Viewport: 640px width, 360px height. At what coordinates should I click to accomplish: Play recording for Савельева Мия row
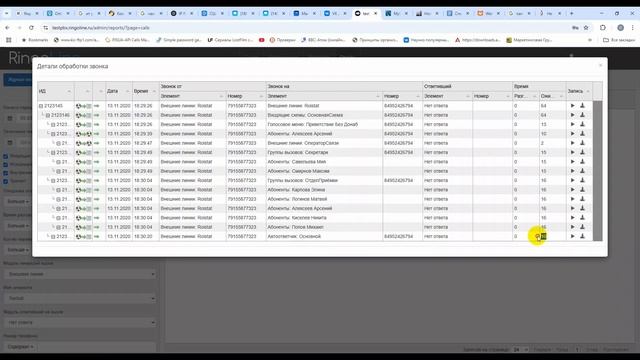572,162
